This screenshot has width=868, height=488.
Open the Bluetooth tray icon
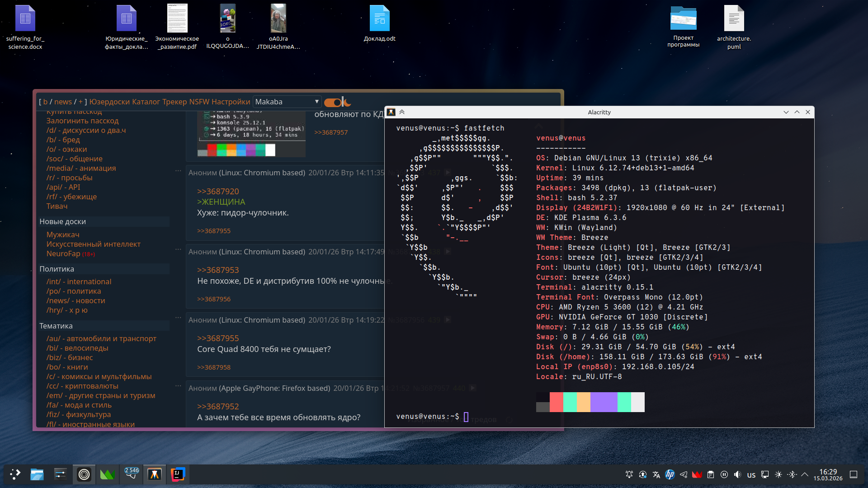click(x=792, y=474)
